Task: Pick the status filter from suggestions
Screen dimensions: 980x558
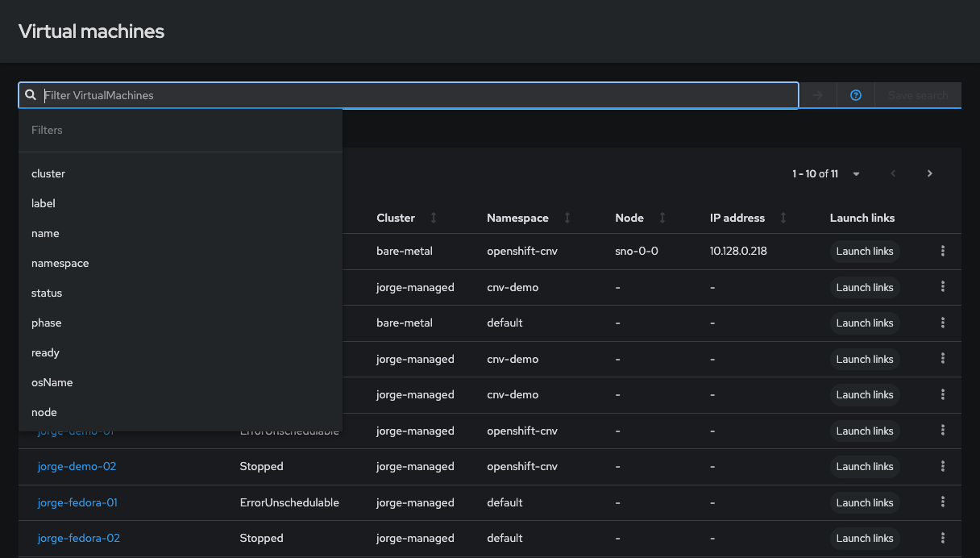Action: pyautogui.click(x=47, y=293)
